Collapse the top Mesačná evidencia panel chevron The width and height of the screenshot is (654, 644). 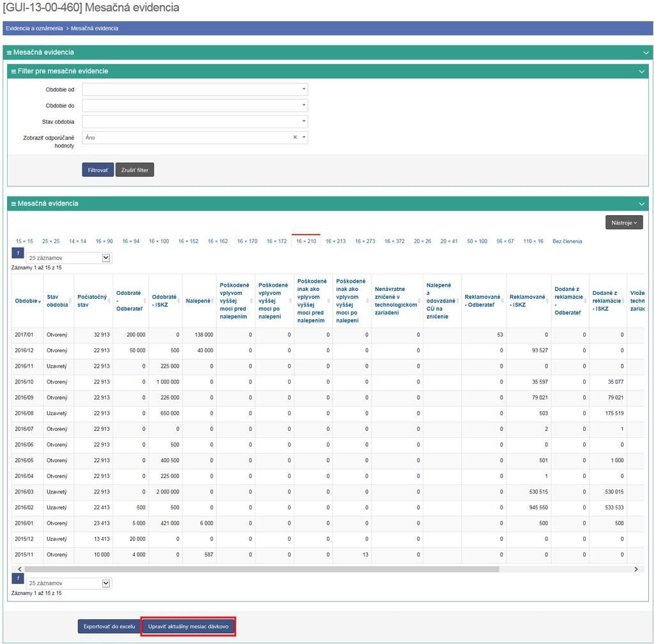point(646,52)
